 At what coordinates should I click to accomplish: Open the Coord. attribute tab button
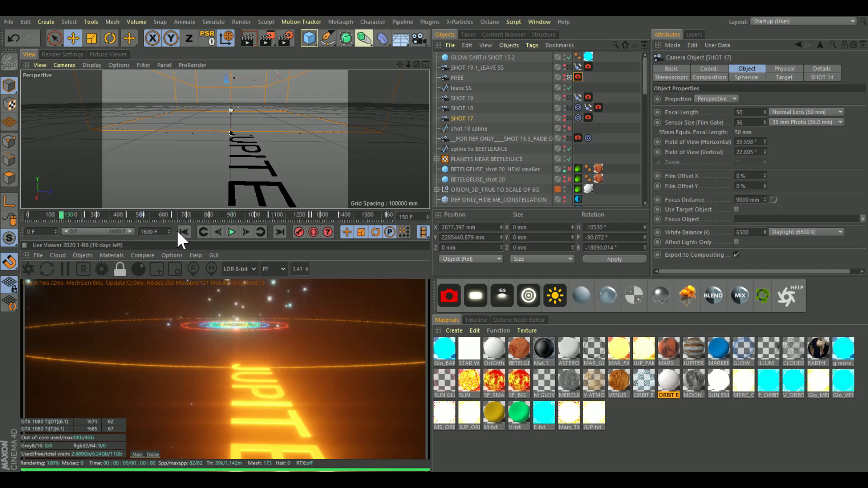point(708,69)
